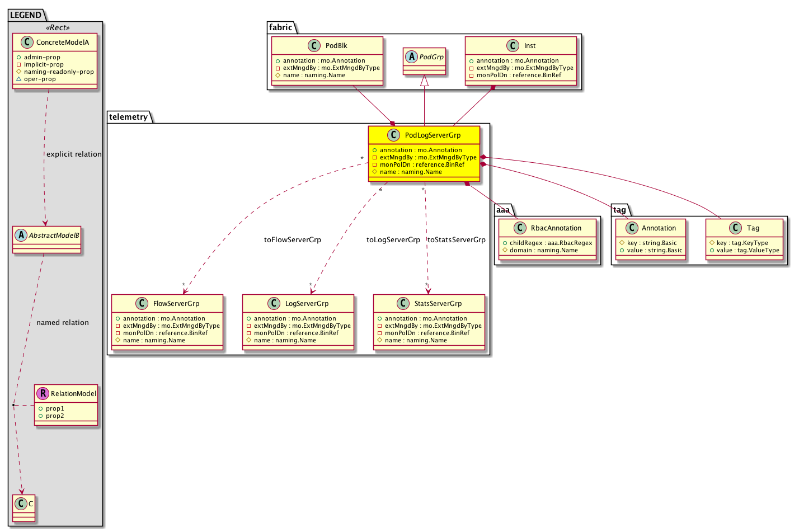This screenshot has height=532, width=799.
Task: Select the telemetry package tab label
Action: click(128, 117)
